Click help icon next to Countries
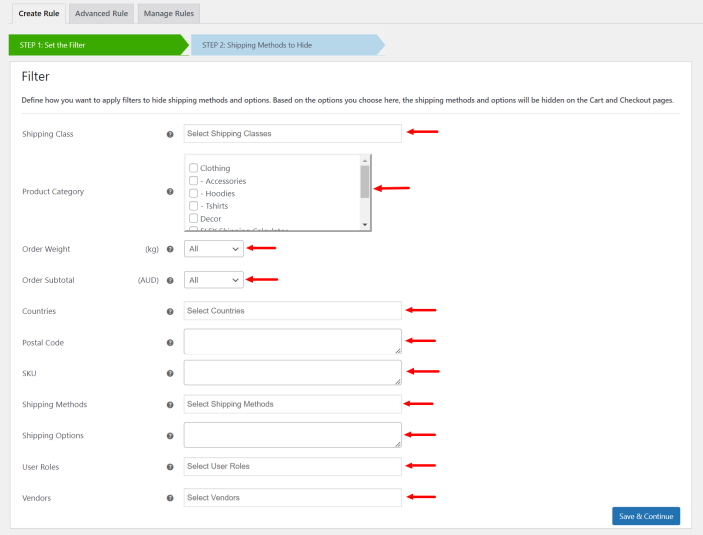 (x=170, y=311)
